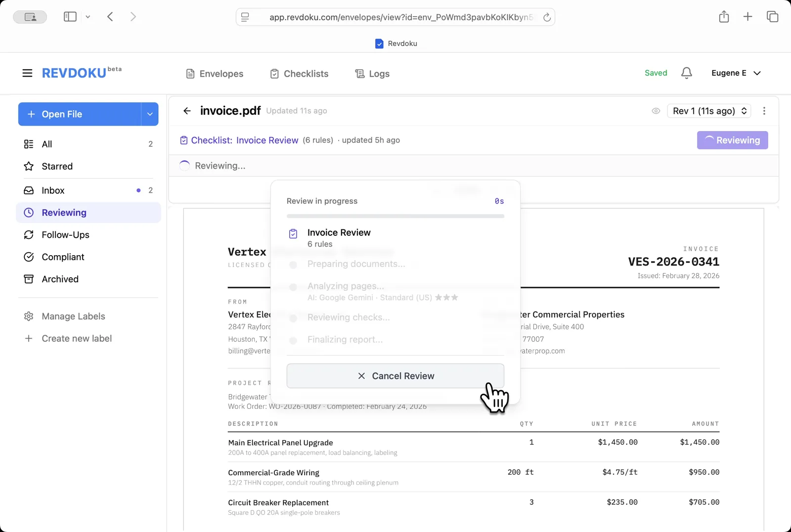Click the back arrow next to invoice.pdf

(187, 111)
